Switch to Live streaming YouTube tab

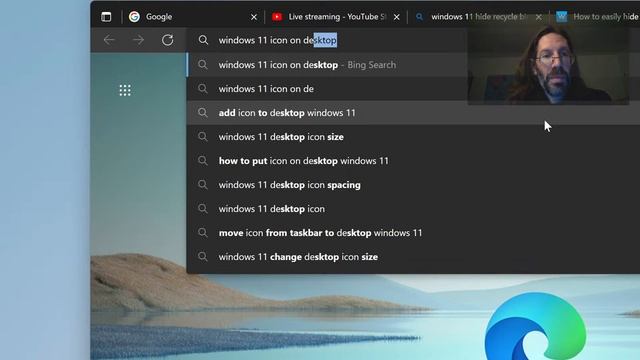point(336,17)
